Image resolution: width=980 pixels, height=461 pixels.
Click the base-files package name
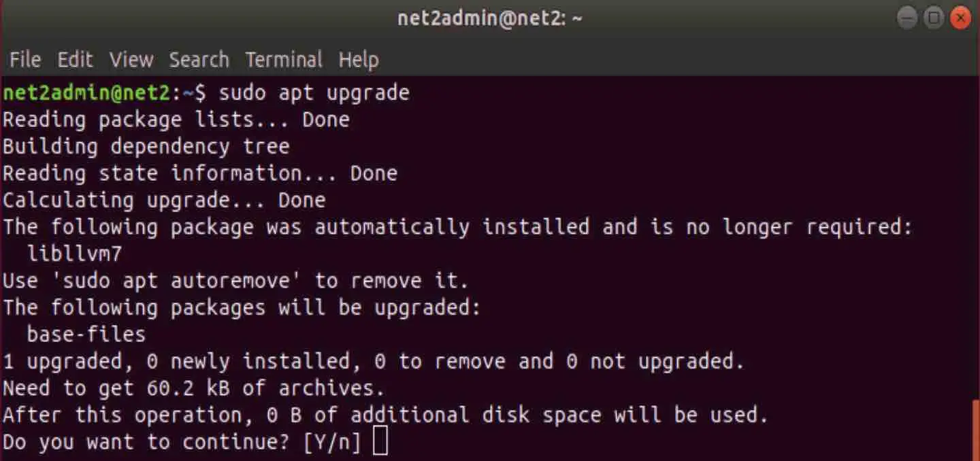(86, 334)
